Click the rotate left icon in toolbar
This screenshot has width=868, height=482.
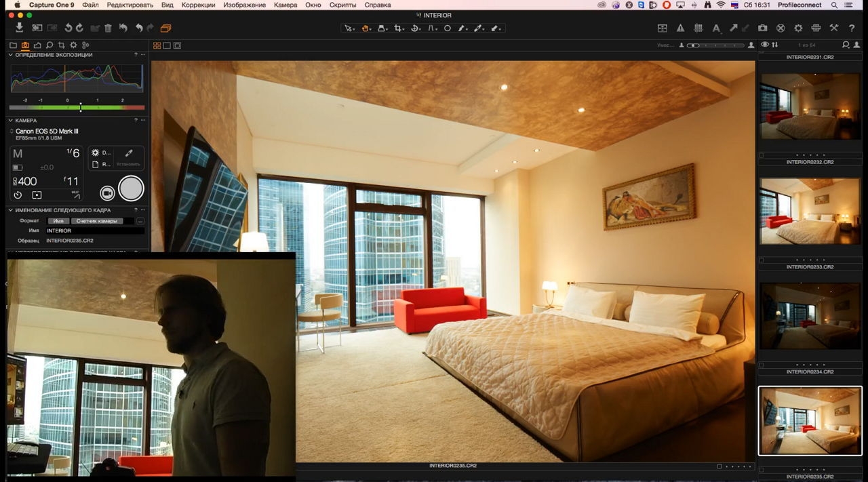point(68,28)
